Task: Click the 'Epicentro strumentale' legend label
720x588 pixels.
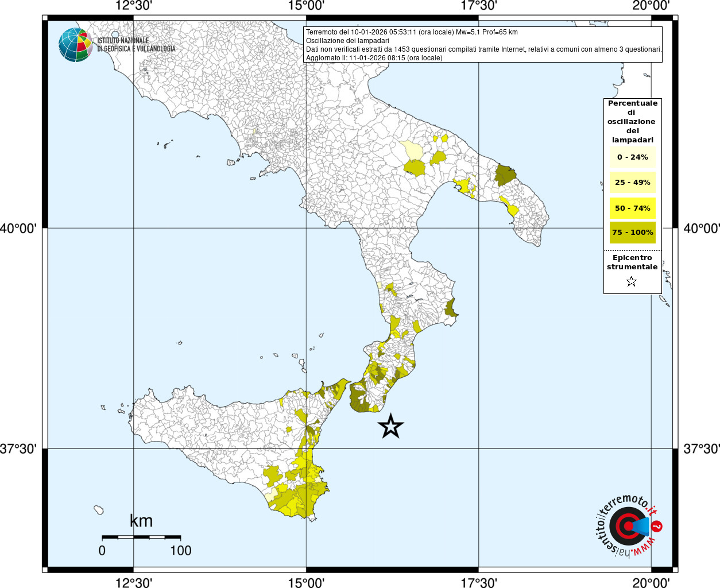Action: pyautogui.click(x=632, y=262)
